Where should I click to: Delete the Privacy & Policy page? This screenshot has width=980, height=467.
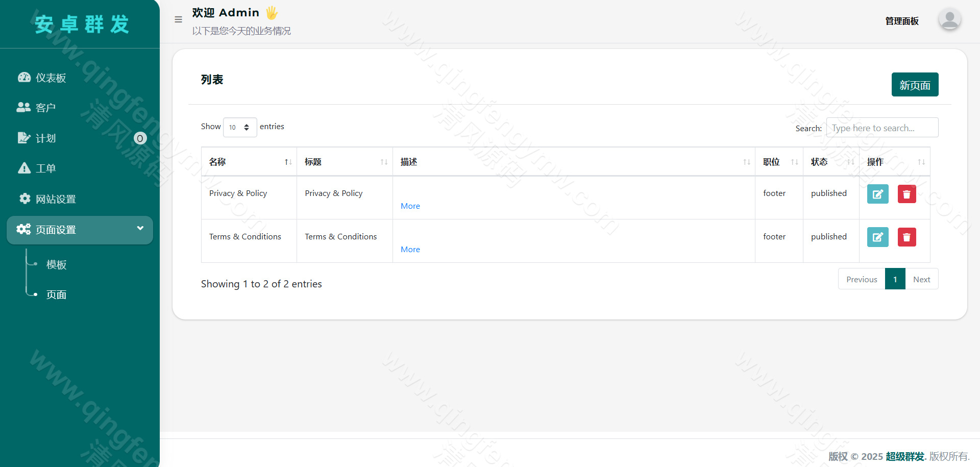[x=906, y=194]
